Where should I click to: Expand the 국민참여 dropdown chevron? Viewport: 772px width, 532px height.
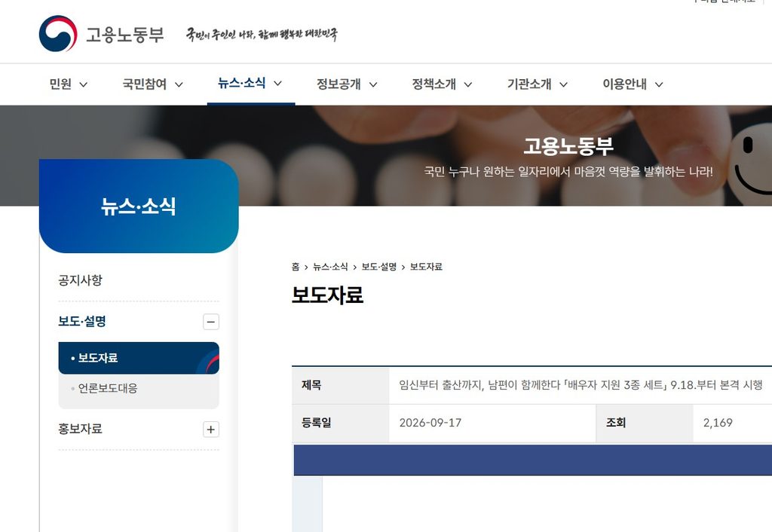pyautogui.click(x=179, y=84)
